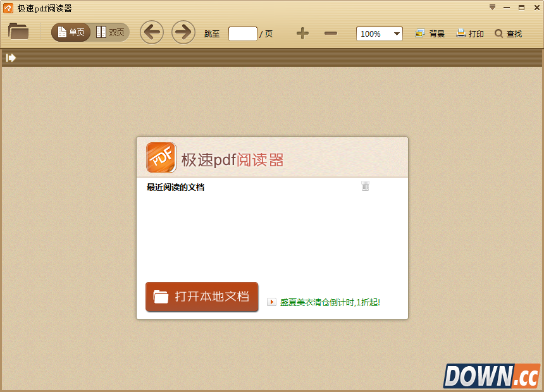The height and width of the screenshot is (392, 544).
Task: Go back using the left arrow icon
Action: tap(151, 32)
